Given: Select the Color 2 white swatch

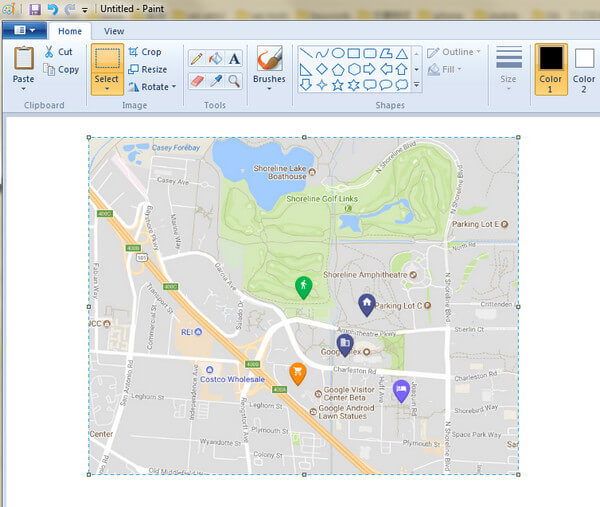Looking at the screenshot, I should click(584, 69).
